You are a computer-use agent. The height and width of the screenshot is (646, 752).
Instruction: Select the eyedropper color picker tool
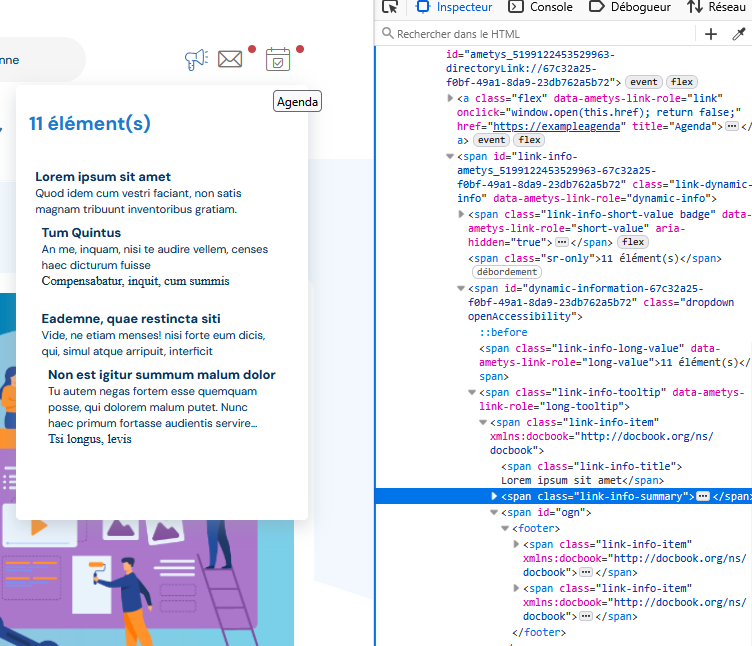click(x=739, y=34)
